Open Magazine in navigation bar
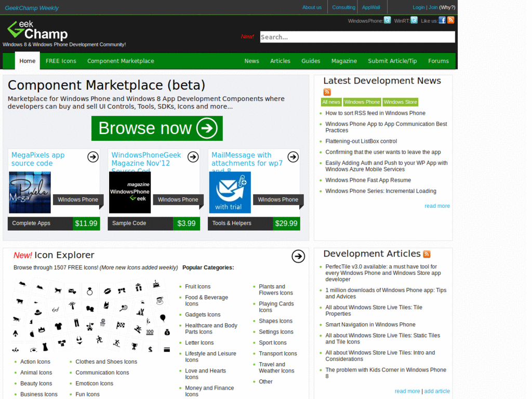 344,61
